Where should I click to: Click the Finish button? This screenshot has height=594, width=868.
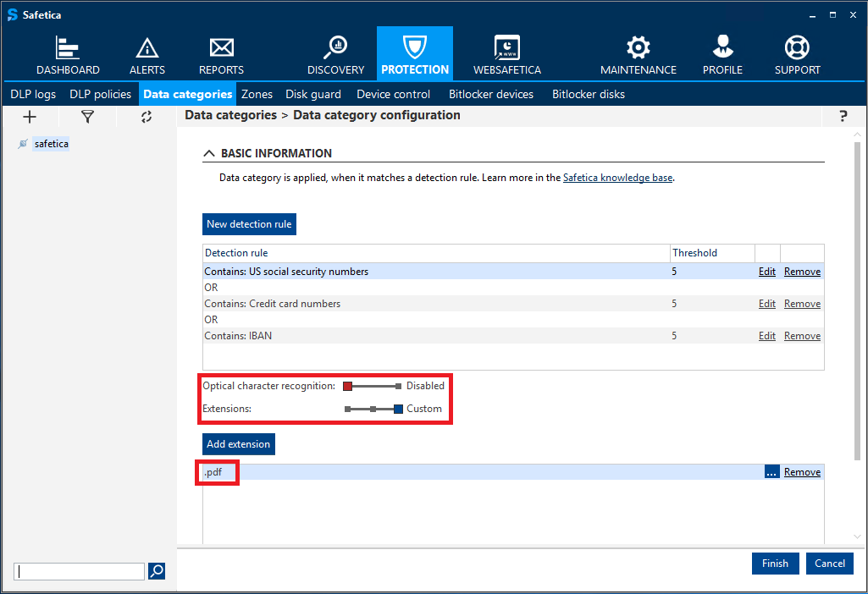click(x=775, y=563)
